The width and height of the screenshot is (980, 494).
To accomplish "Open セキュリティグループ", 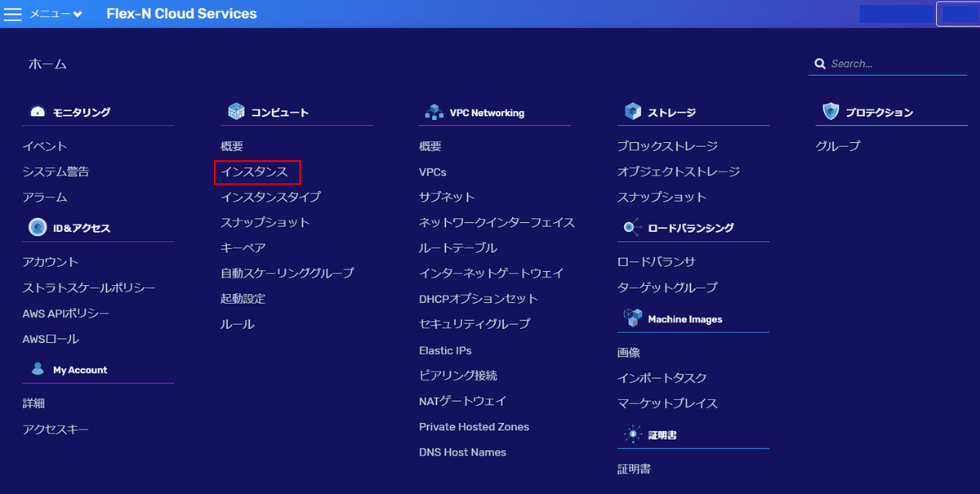I will 474,324.
